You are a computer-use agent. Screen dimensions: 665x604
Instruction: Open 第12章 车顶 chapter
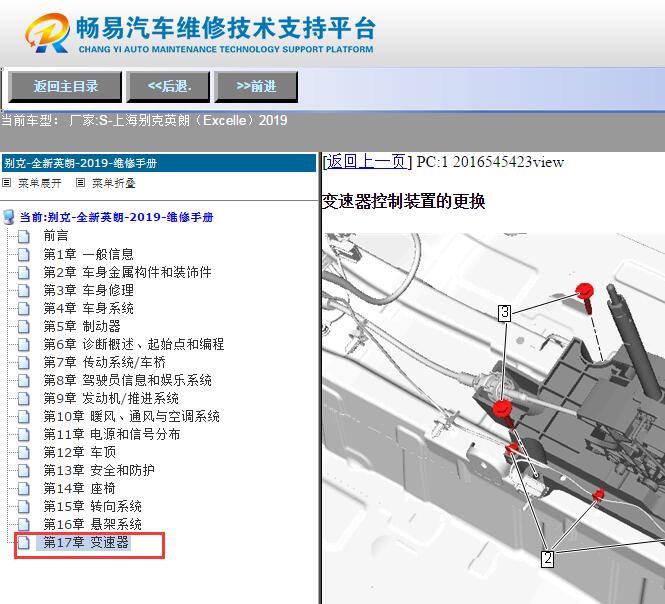click(79, 452)
